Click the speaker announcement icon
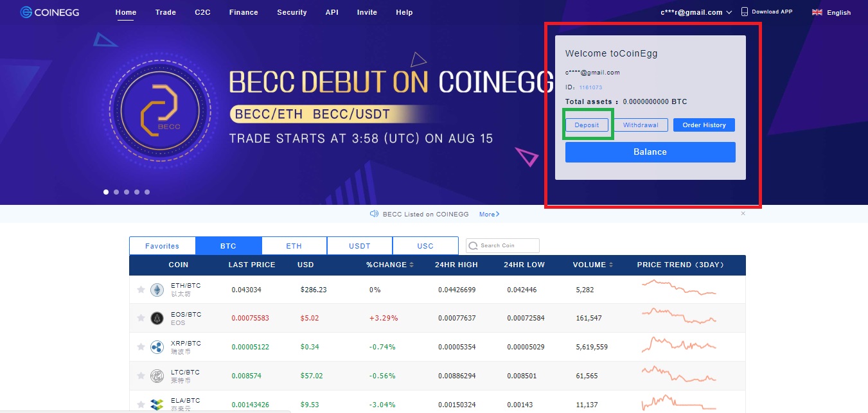This screenshot has height=413, width=868. pos(374,214)
